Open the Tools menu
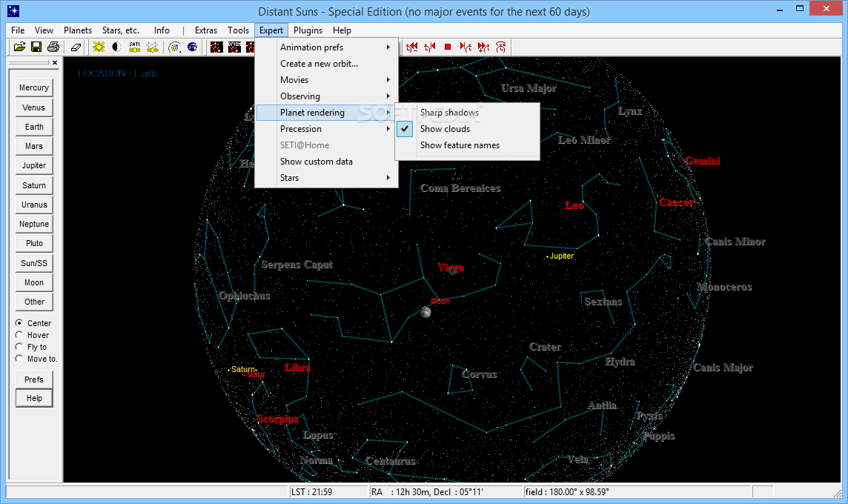 [x=238, y=30]
